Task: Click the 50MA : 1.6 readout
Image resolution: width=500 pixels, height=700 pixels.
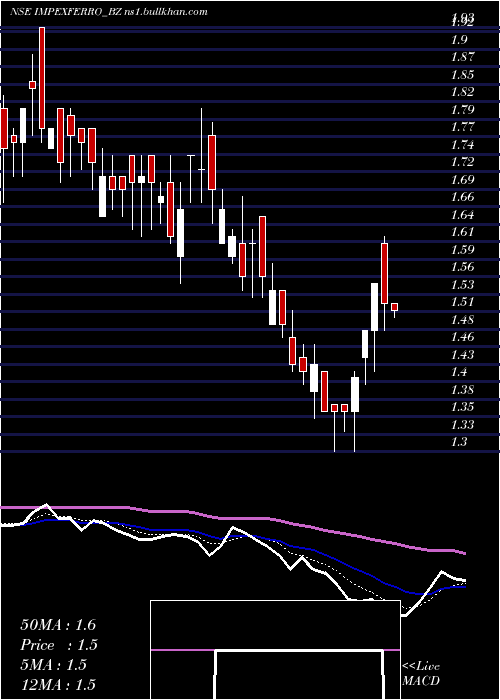Action: point(58,625)
